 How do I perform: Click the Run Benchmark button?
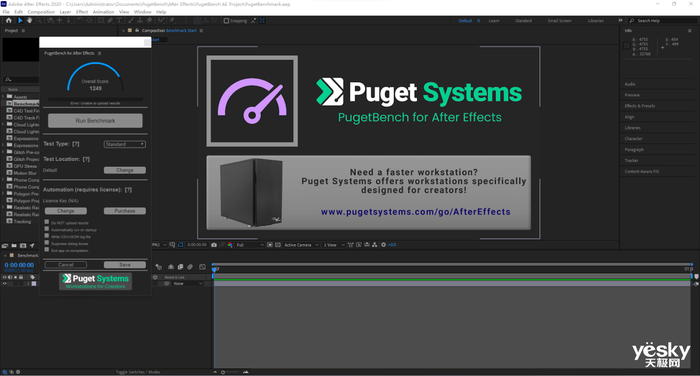(x=95, y=121)
